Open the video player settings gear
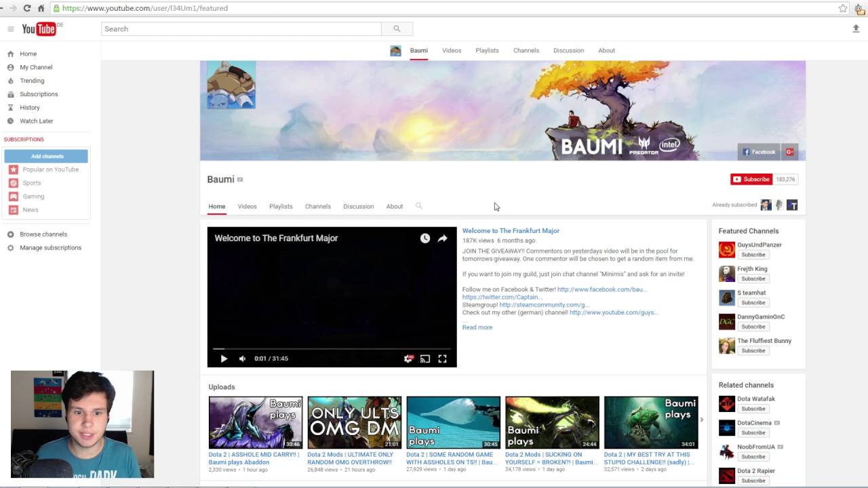This screenshot has width=868, height=488. (x=408, y=359)
